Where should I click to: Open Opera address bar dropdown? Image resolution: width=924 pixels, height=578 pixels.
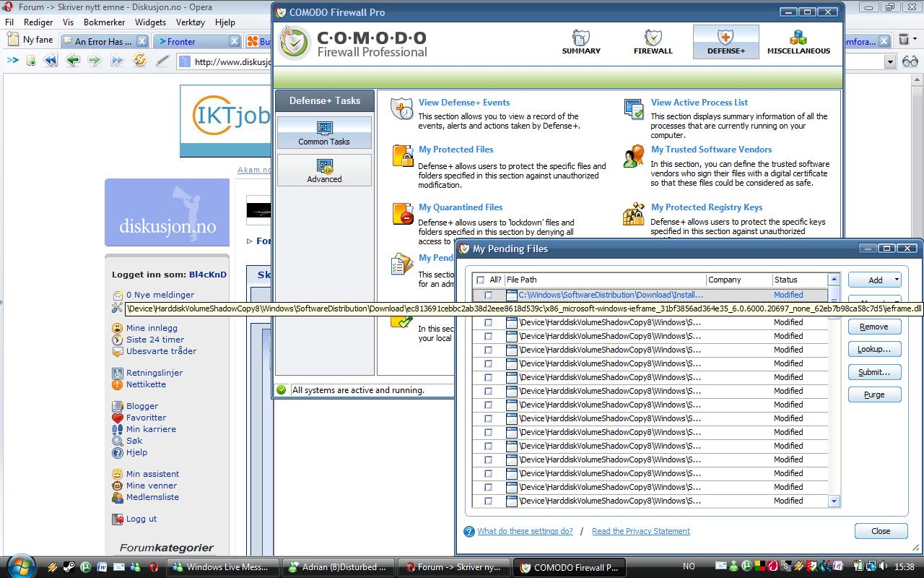tap(890, 61)
